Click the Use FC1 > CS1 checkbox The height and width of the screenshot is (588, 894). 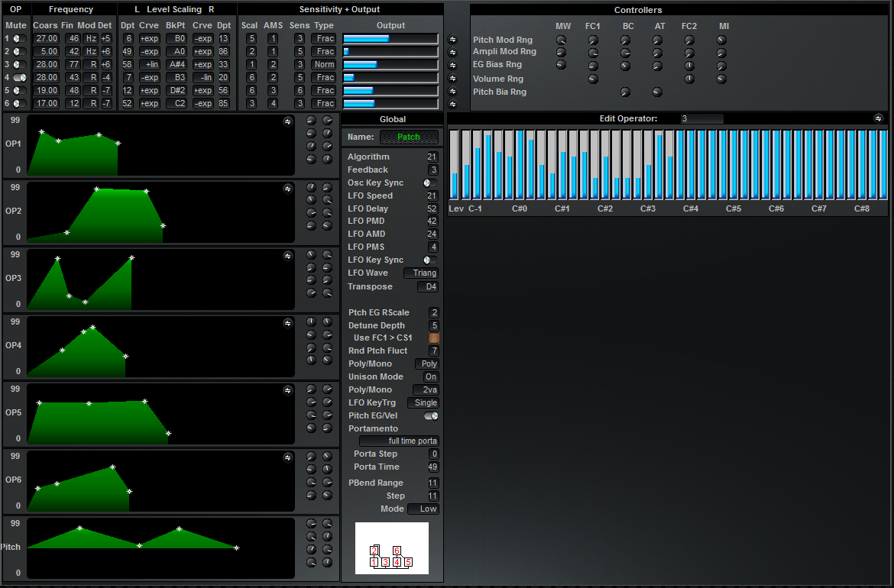[x=434, y=338]
